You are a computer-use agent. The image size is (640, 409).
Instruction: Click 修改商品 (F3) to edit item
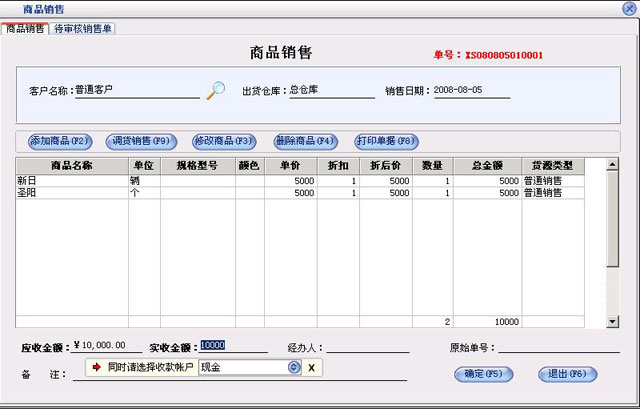click(223, 141)
